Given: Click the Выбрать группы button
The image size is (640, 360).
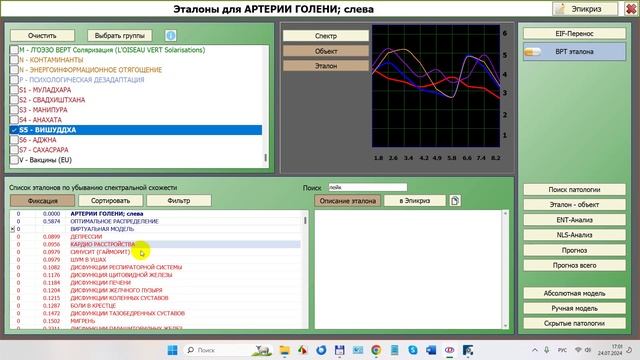Looking at the screenshot, I should (120, 36).
